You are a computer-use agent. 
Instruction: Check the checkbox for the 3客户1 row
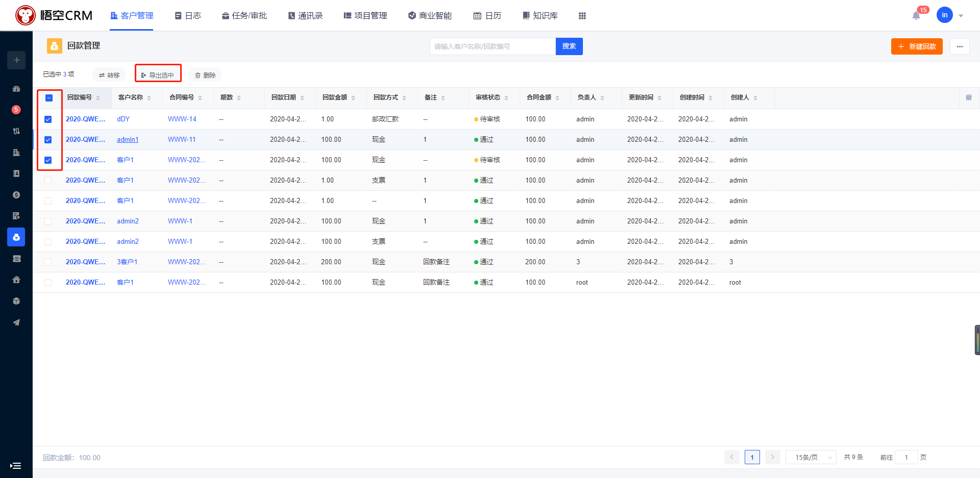click(48, 262)
